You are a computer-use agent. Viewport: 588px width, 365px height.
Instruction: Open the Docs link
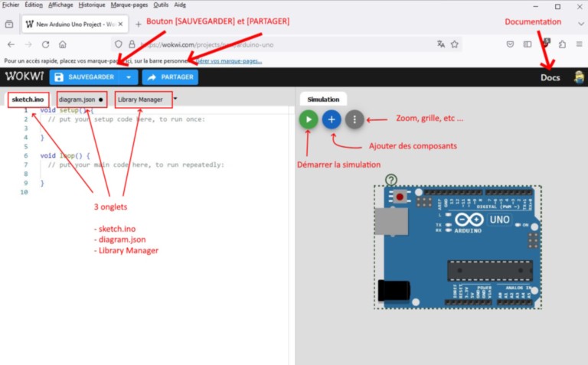[x=550, y=77]
